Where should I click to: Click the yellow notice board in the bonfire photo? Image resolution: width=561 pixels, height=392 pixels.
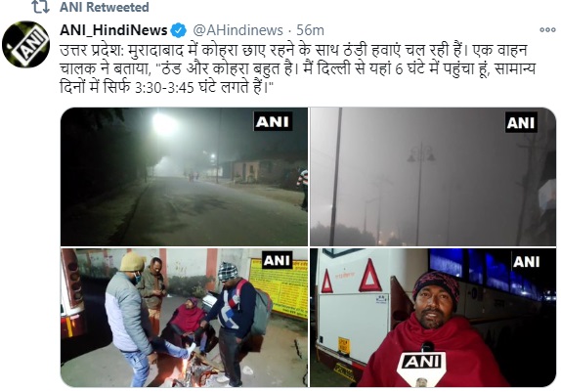tap(279, 289)
